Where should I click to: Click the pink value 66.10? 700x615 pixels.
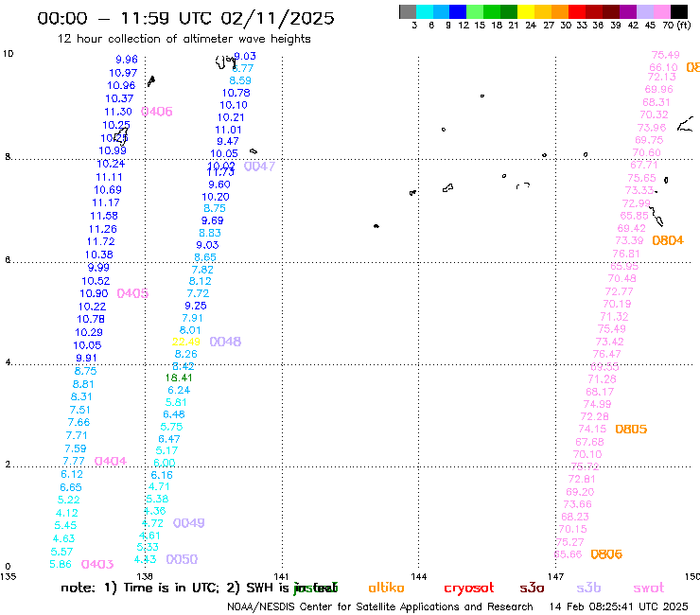click(x=663, y=67)
